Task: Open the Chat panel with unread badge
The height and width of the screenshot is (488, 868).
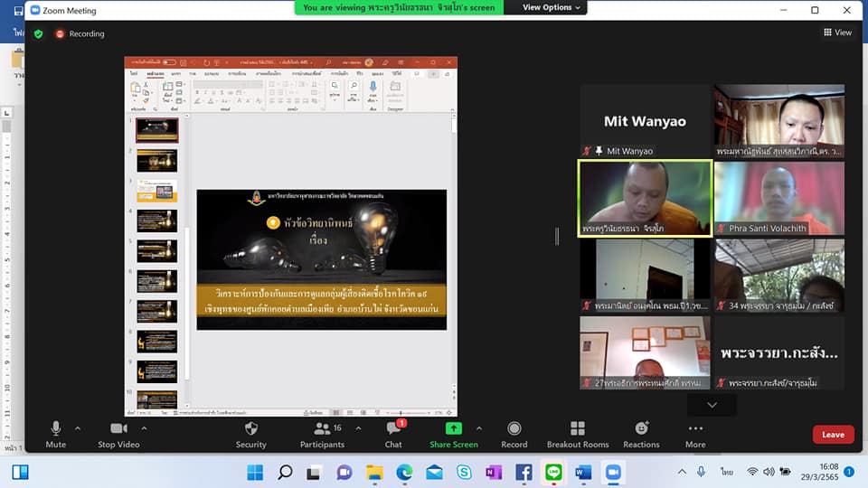Action: tap(393, 435)
